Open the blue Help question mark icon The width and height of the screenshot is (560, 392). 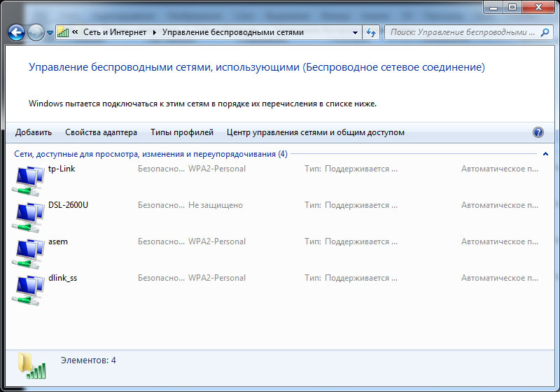coord(538,132)
